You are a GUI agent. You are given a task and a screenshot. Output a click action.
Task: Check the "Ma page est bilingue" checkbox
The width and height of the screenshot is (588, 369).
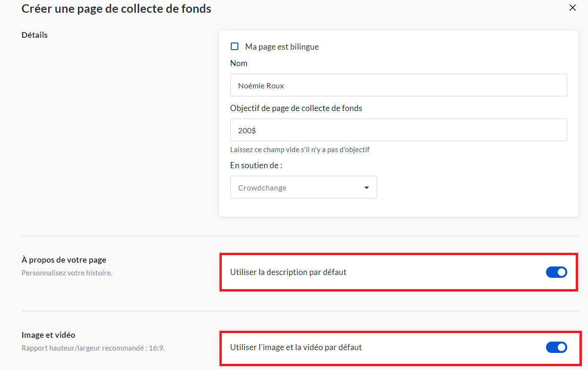(x=235, y=46)
